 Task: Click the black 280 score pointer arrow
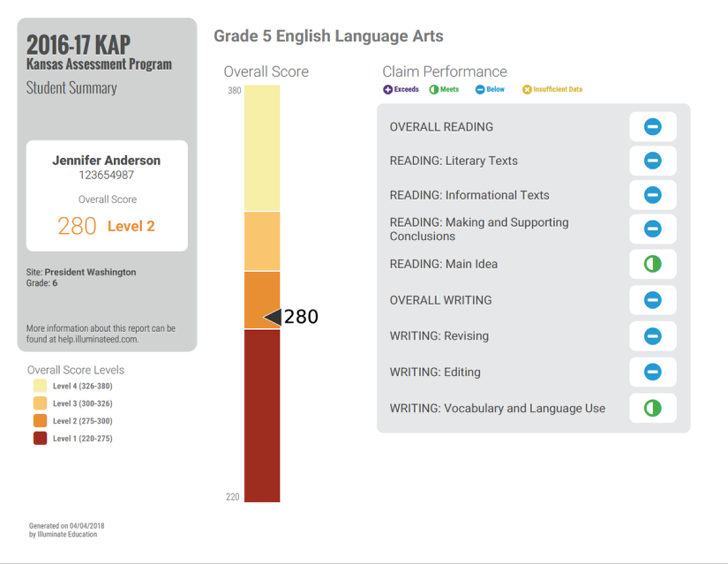pyautogui.click(x=273, y=317)
